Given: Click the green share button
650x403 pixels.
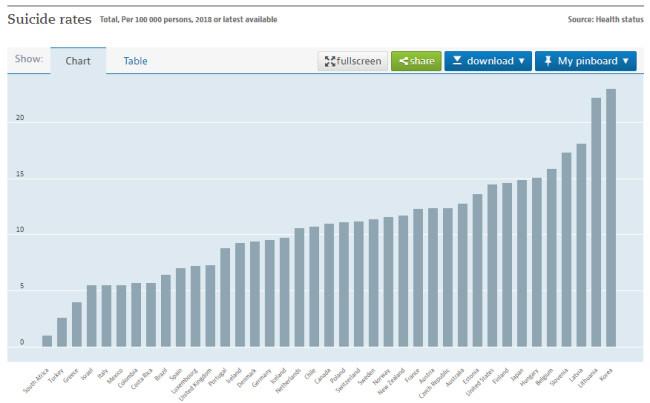Looking at the screenshot, I should 415,61.
